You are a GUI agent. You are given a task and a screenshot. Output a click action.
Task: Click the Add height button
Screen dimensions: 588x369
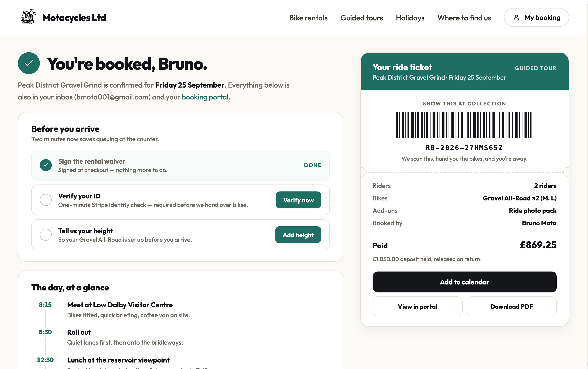298,235
